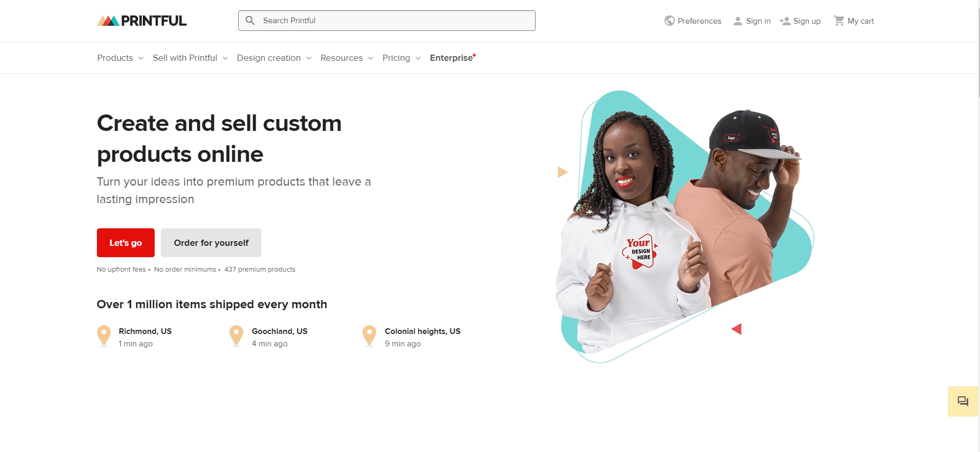This screenshot has height=452, width=980.
Task: Click the search magnifier icon
Action: (x=250, y=21)
